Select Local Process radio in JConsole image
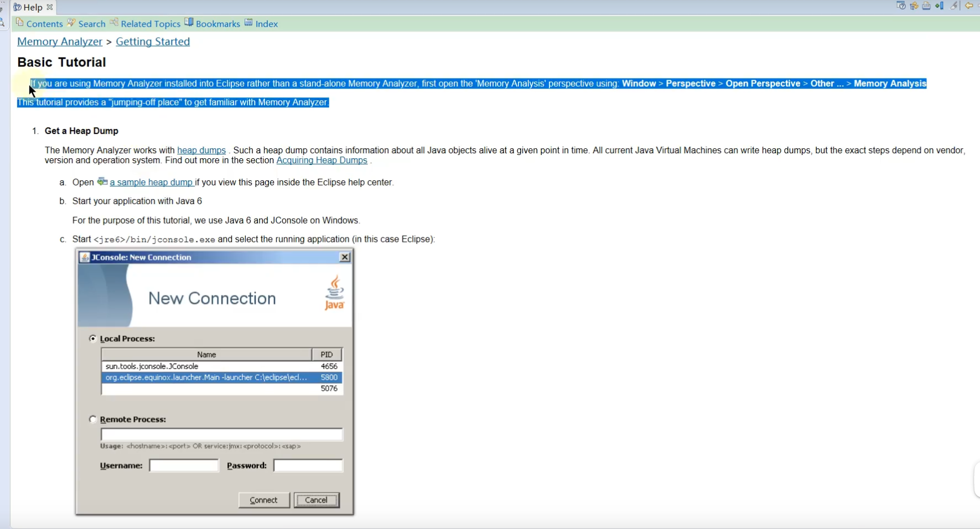Screen dimensions: 980x529 pyautogui.click(x=93, y=339)
